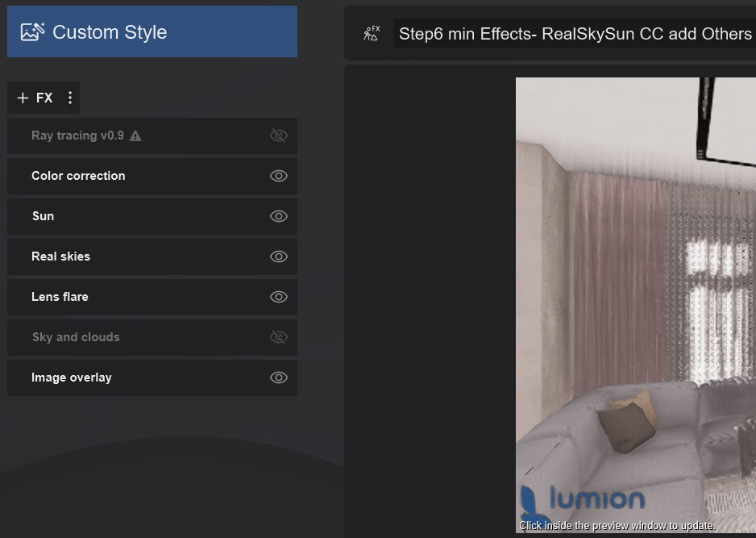Click the photo FX icon beside title
The width and height of the screenshot is (756, 538).
(371, 34)
